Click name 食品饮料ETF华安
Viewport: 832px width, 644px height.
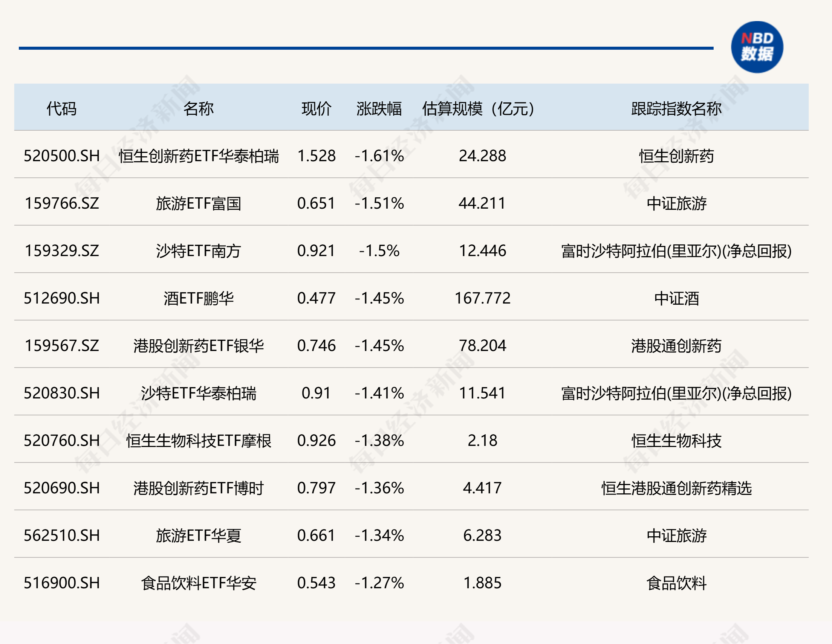(199, 583)
